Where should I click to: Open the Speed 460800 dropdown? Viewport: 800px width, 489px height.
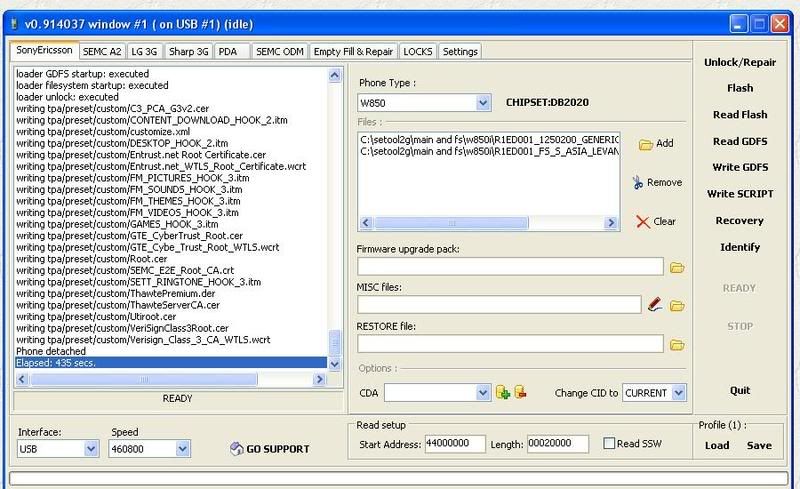tap(183, 449)
